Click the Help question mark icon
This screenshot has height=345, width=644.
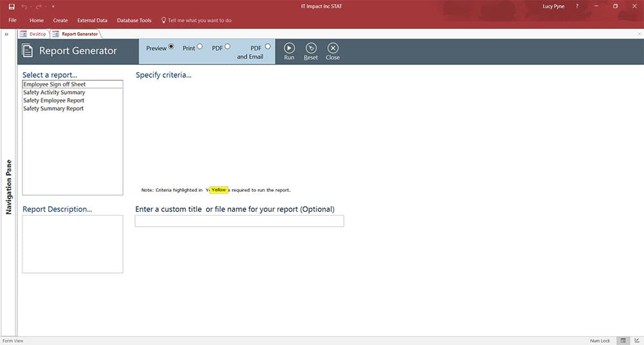(x=577, y=6)
